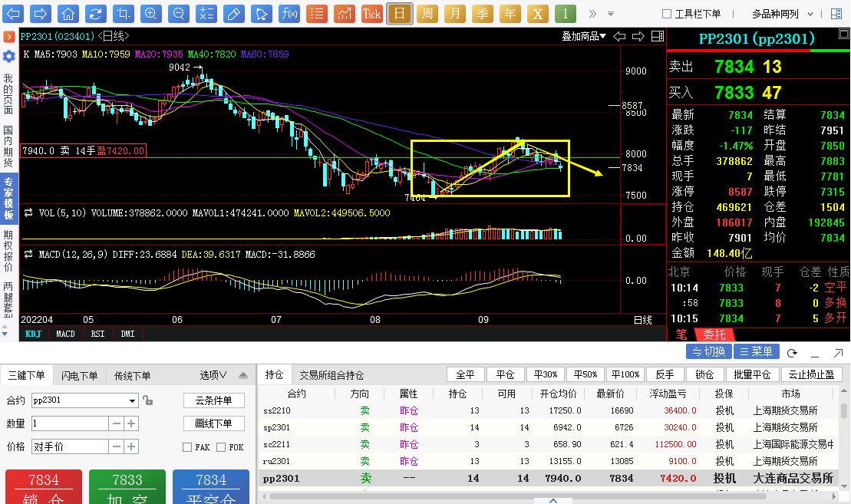Check the FAK order option
851x504 pixels.
[x=187, y=447]
